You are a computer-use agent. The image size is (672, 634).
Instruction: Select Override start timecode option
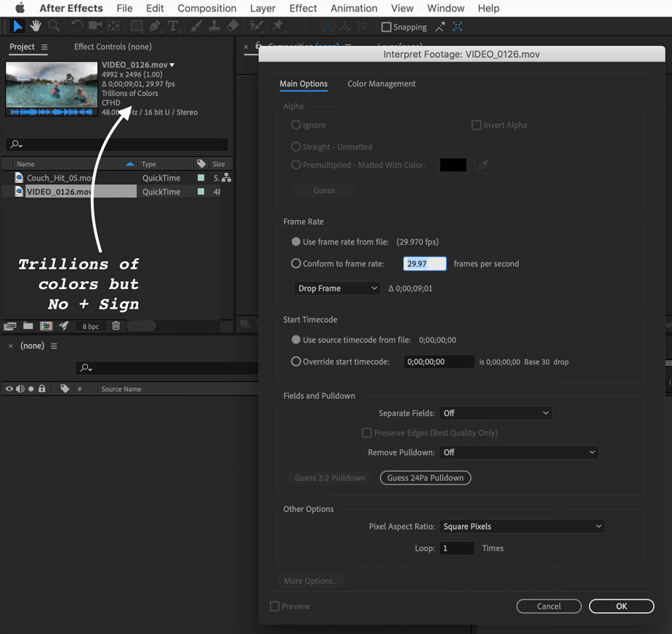tap(296, 362)
